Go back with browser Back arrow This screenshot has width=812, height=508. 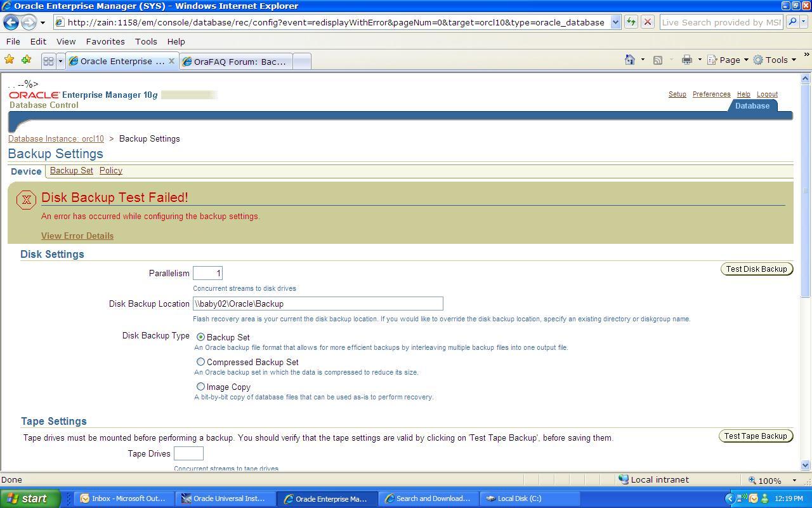(11, 22)
